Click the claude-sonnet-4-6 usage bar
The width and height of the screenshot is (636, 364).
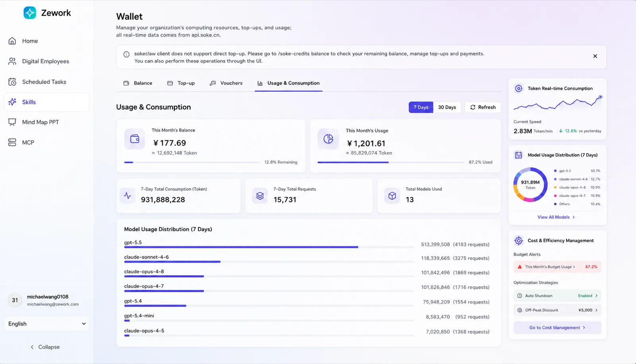269,261
